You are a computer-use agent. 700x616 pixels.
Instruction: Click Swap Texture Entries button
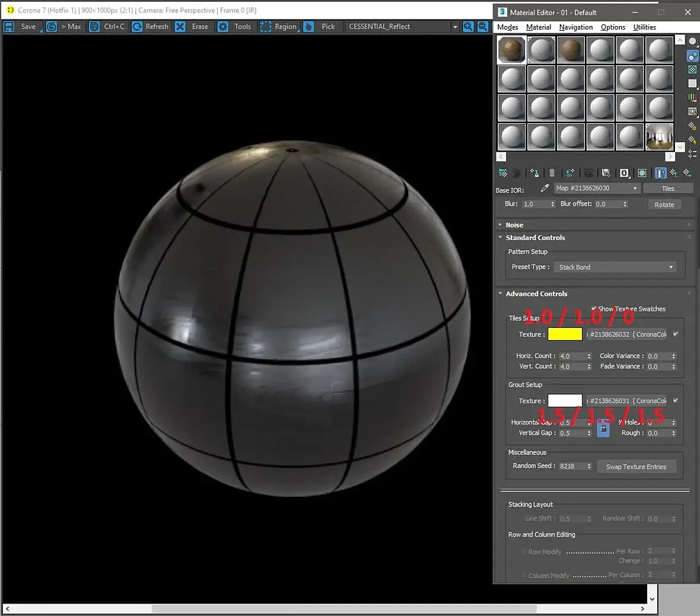coord(636,467)
